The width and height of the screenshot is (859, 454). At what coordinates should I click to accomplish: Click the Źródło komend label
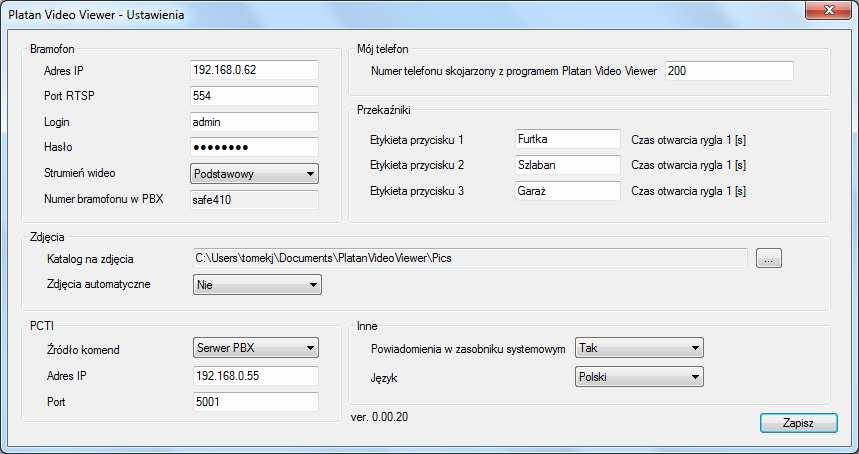(x=83, y=350)
